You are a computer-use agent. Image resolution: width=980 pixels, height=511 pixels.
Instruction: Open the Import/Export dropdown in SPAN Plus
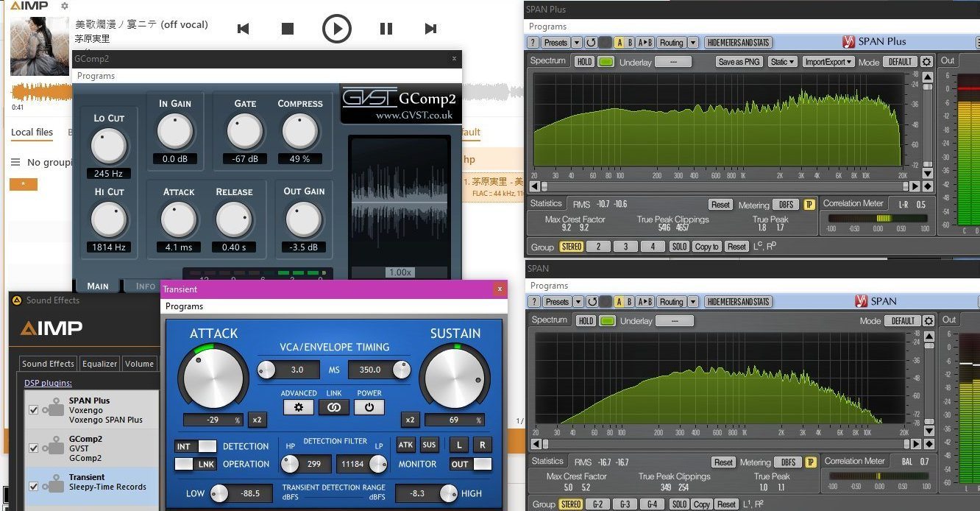click(x=828, y=62)
